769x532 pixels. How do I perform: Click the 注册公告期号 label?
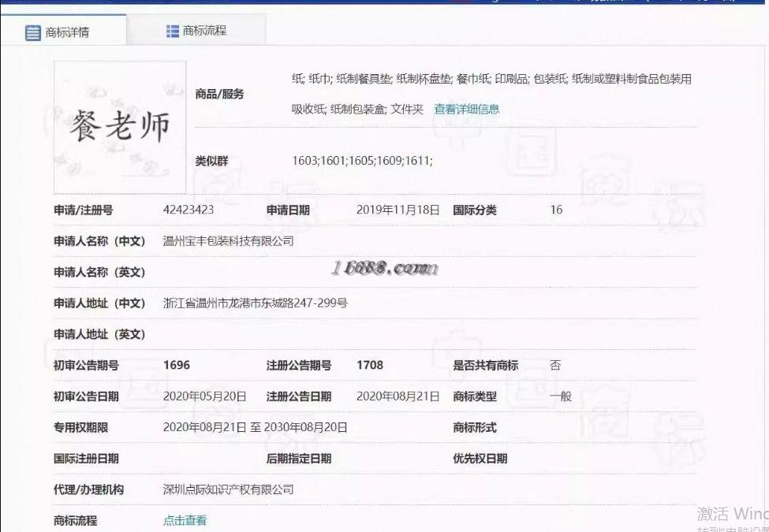click(x=299, y=366)
